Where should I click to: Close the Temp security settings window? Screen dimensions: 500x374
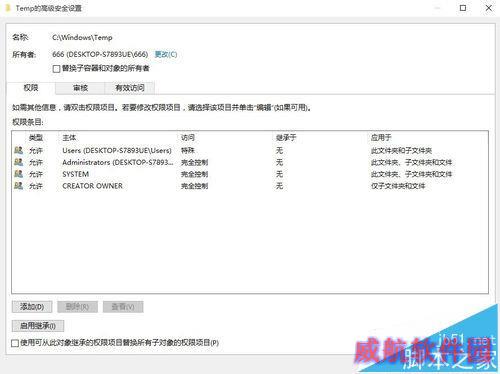point(489,8)
